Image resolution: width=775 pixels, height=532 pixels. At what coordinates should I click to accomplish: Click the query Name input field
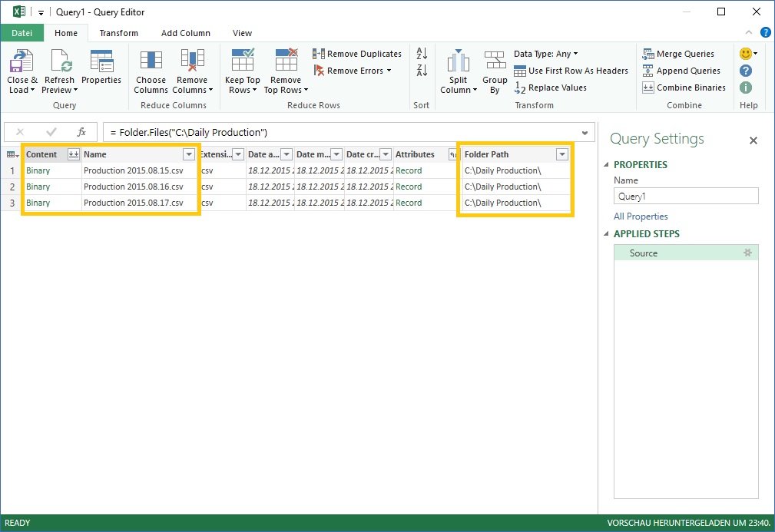685,196
